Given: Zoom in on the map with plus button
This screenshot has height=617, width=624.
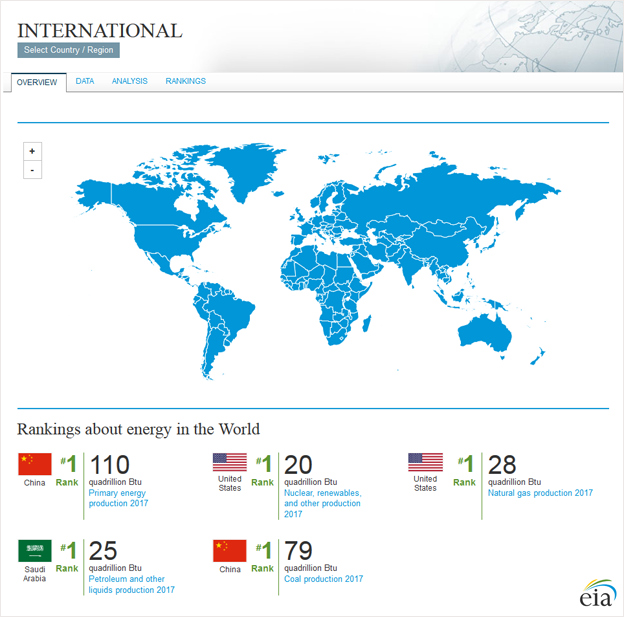Looking at the screenshot, I should pos(32,151).
